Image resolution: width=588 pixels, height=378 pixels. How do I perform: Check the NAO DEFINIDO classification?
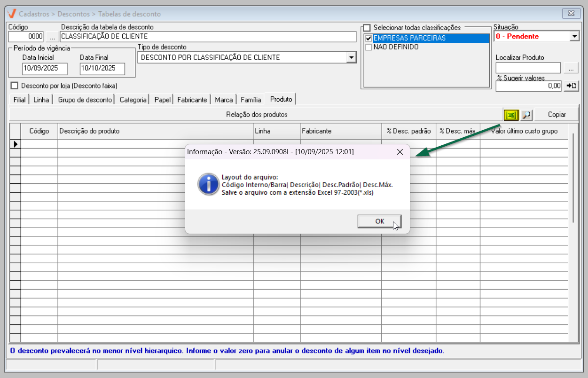click(x=368, y=47)
